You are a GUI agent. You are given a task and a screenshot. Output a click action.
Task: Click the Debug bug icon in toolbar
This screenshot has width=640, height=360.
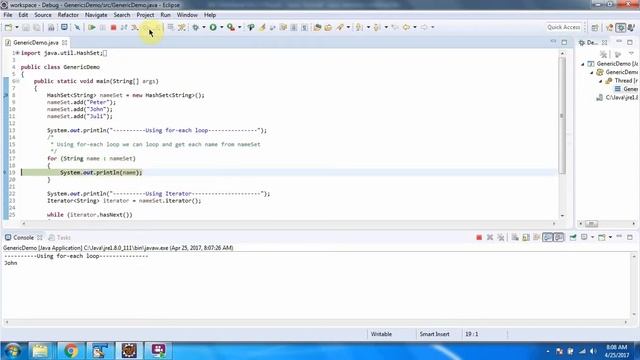[x=196, y=27]
